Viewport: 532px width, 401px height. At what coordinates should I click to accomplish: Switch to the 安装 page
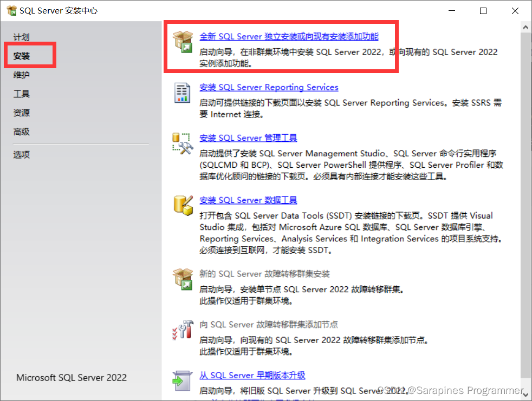tap(21, 56)
